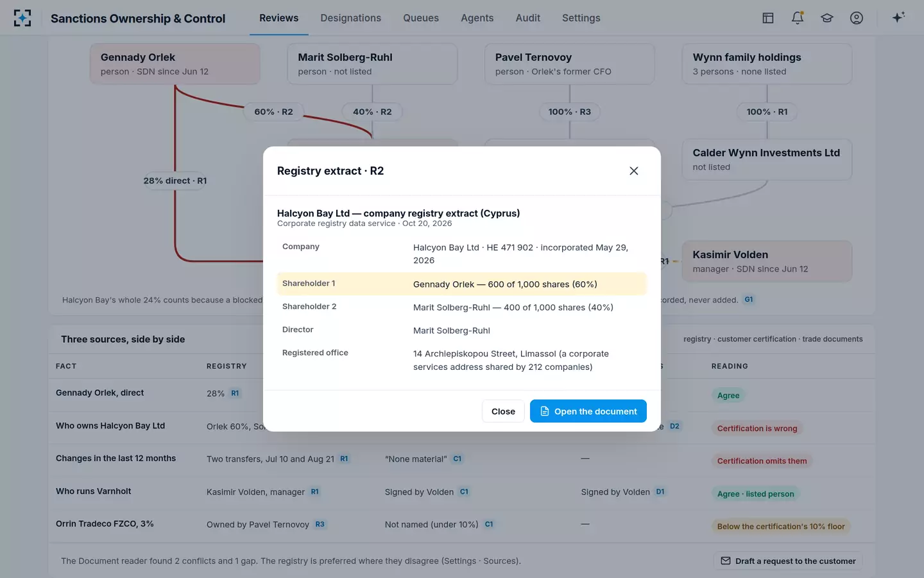This screenshot has height=578, width=924.
Task: Click the Open the document button
Action: point(588,411)
